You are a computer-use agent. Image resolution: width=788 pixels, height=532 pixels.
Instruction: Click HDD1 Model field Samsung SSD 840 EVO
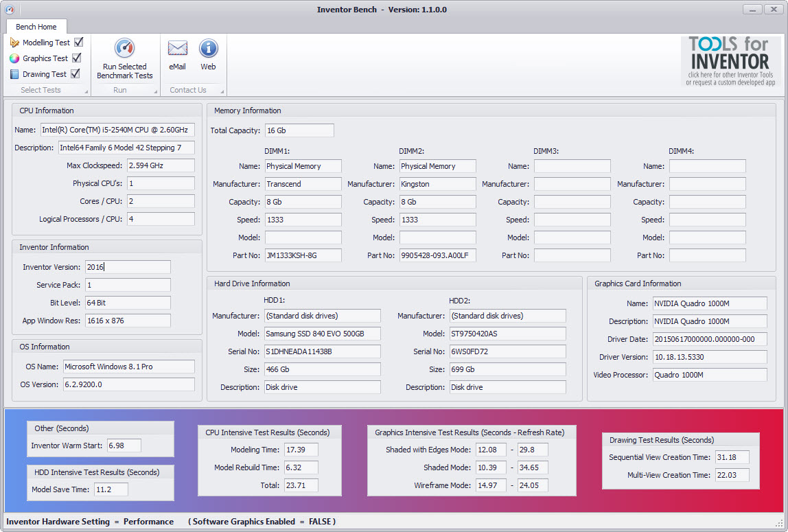[x=323, y=334]
